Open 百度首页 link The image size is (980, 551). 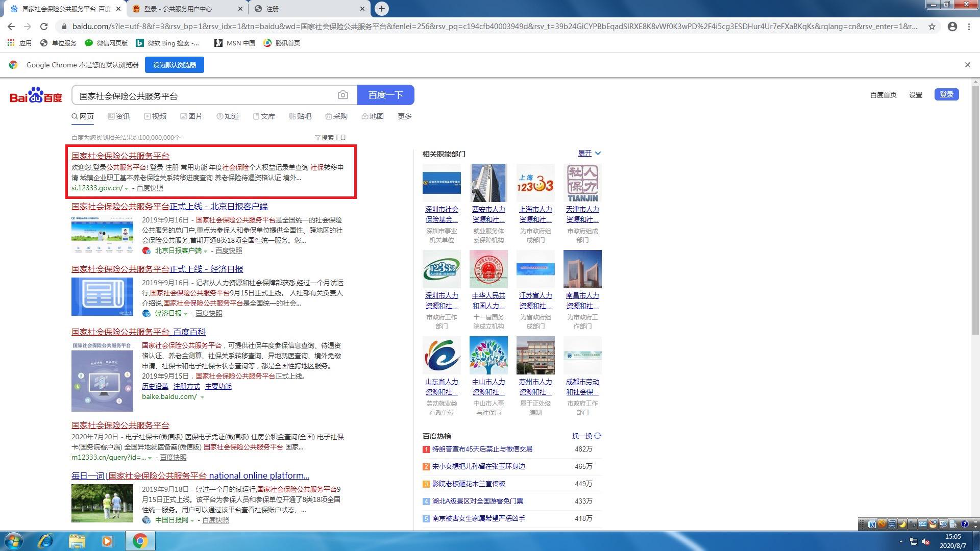point(883,95)
